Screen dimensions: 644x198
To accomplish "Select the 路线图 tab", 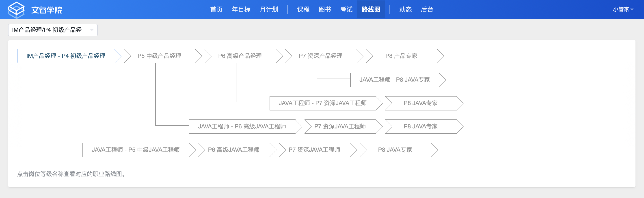I will click(x=371, y=9).
